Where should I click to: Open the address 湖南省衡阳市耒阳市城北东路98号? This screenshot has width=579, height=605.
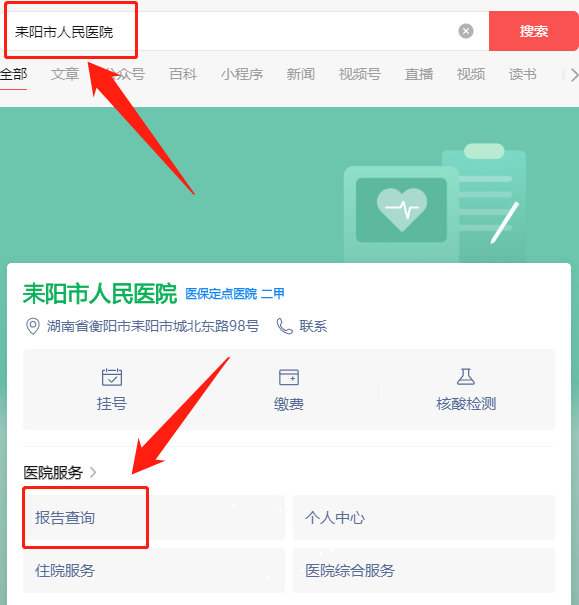coord(153,326)
